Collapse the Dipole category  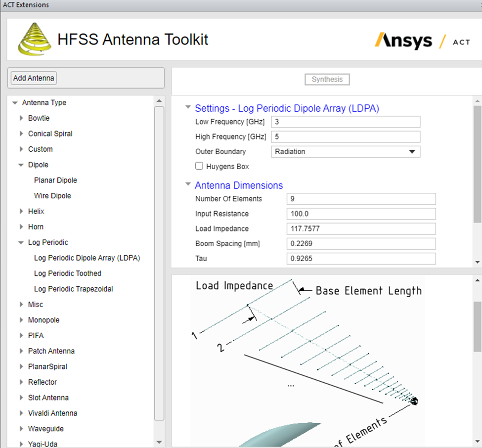pos(21,164)
